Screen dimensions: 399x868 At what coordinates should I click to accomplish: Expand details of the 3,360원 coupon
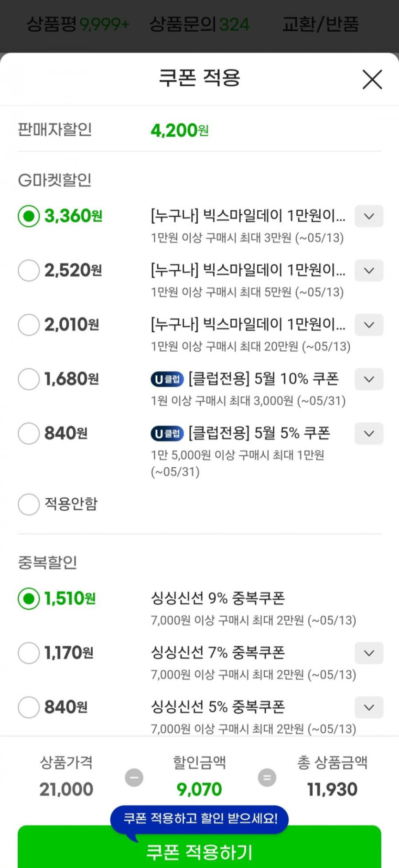(368, 216)
